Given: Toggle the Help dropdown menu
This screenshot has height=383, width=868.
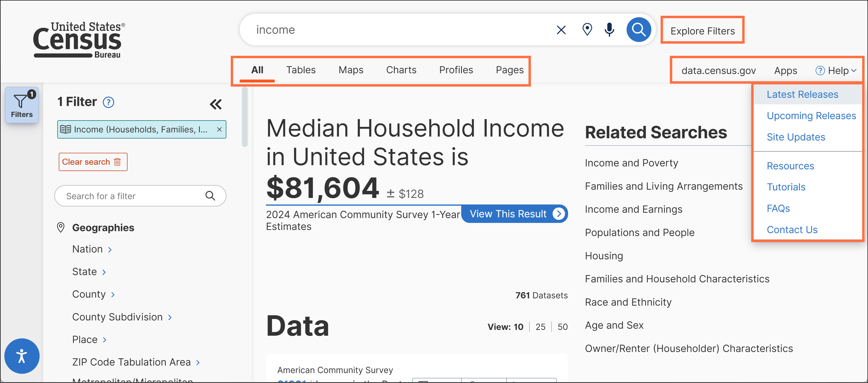Looking at the screenshot, I should coord(835,71).
